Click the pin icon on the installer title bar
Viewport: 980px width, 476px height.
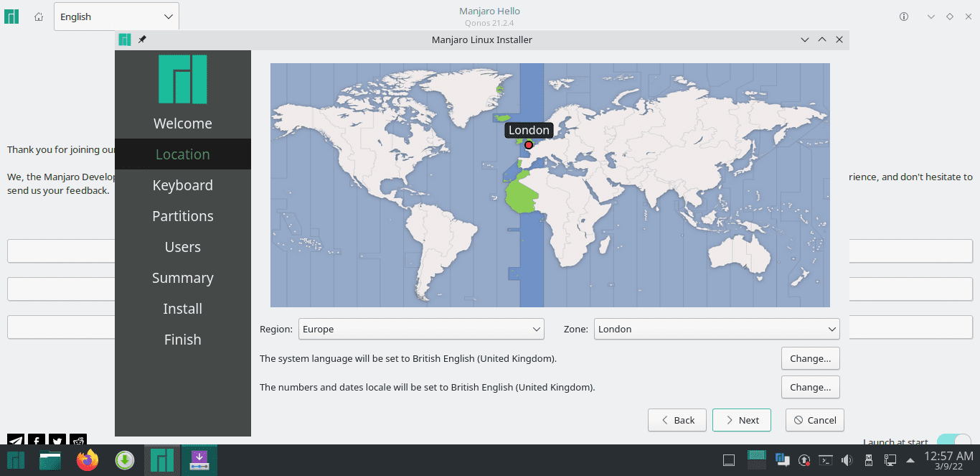point(142,39)
